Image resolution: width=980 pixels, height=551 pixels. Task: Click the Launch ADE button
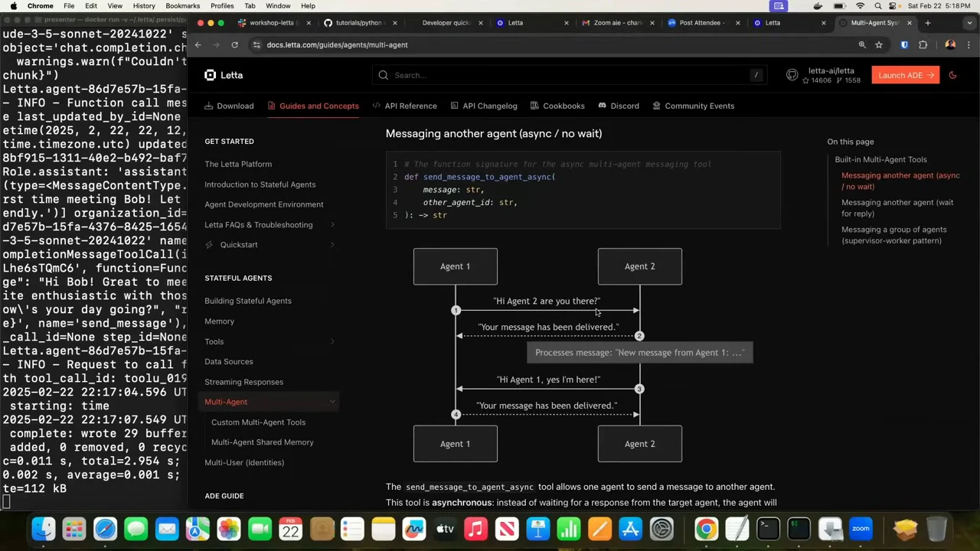click(x=906, y=75)
